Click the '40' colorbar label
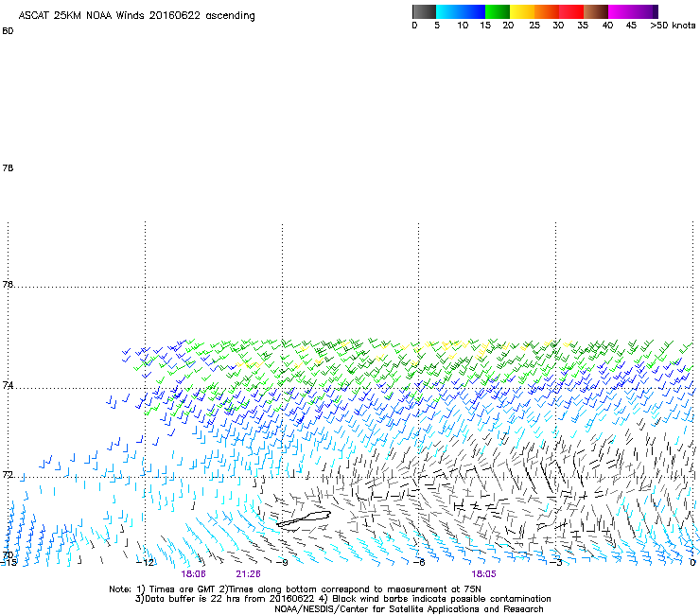Screen dimensions: 700x615 607,26
